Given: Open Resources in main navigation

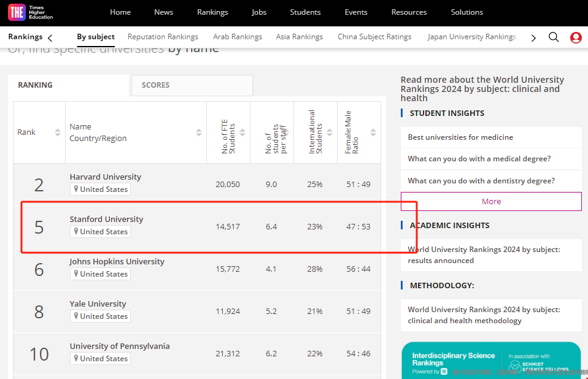Looking at the screenshot, I should coord(409,12).
